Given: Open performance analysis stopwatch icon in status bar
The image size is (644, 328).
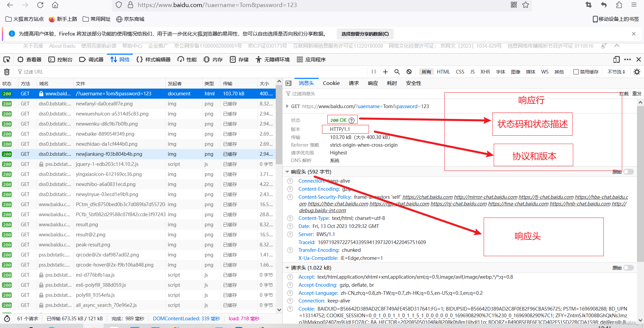Looking at the screenshot, I should click(7, 319).
